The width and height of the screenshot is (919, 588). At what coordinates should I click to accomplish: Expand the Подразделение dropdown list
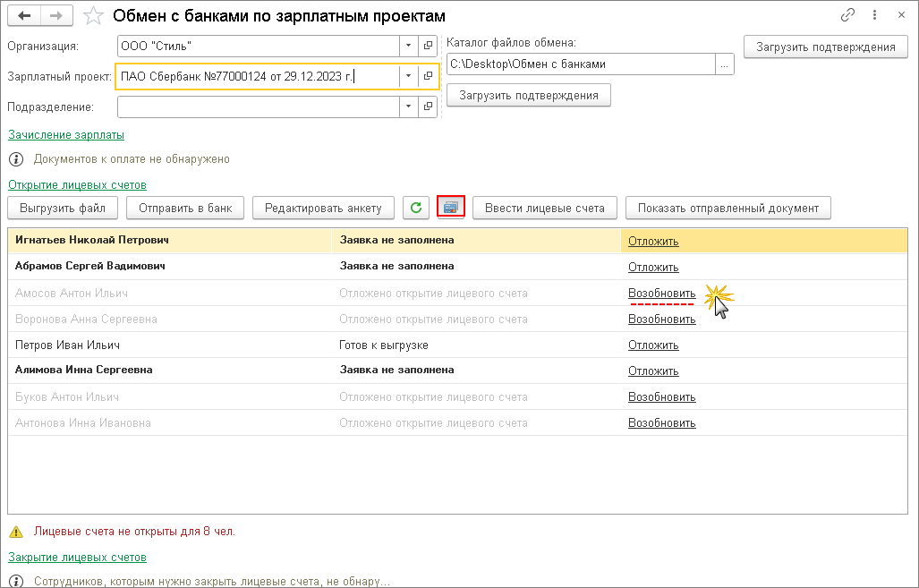point(408,107)
